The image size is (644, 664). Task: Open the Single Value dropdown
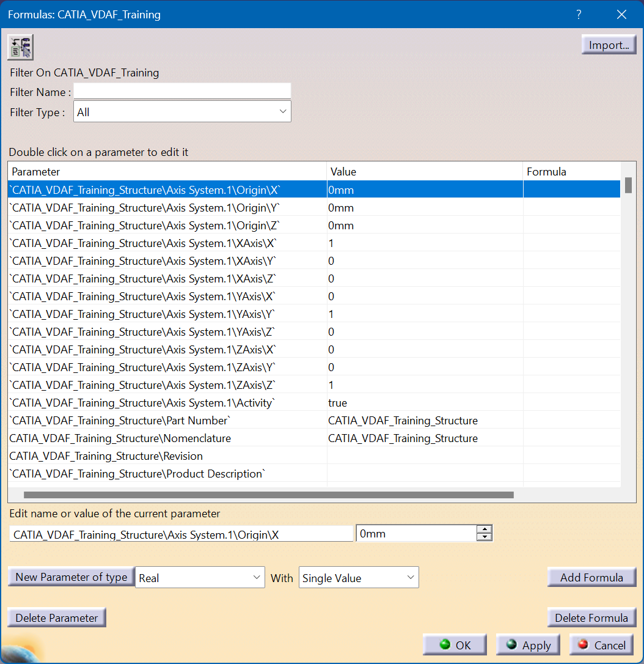click(x=359, y=578)
